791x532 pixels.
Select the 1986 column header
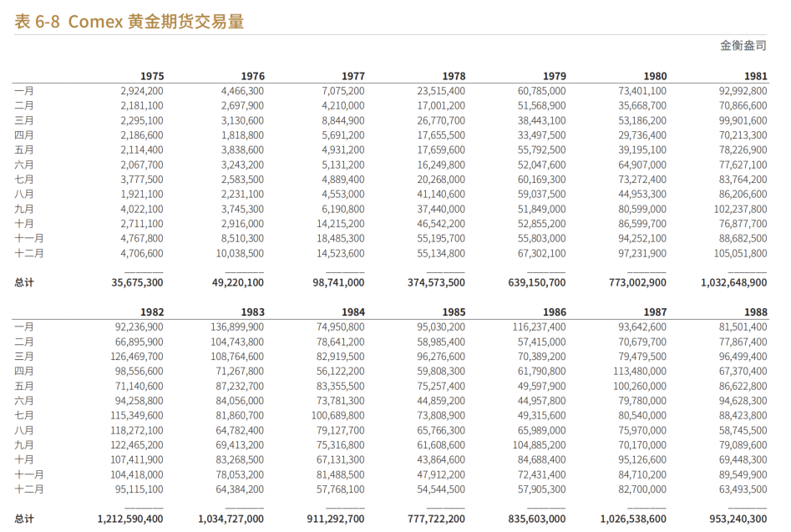(554, 312)
